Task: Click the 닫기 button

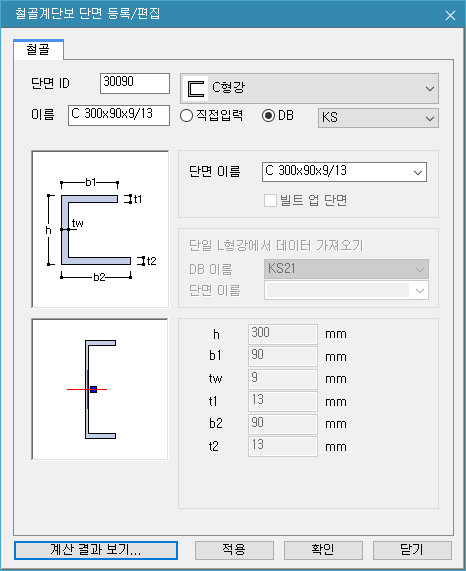Action: pos(412,550)
